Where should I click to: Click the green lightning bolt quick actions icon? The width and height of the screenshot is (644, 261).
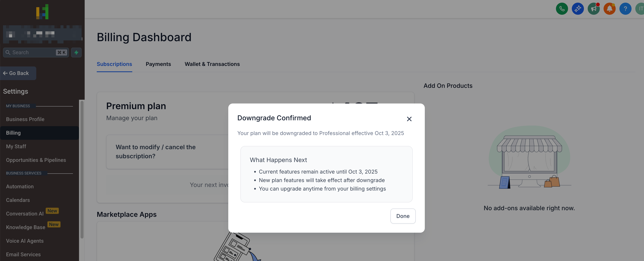[x=76, y=53]
